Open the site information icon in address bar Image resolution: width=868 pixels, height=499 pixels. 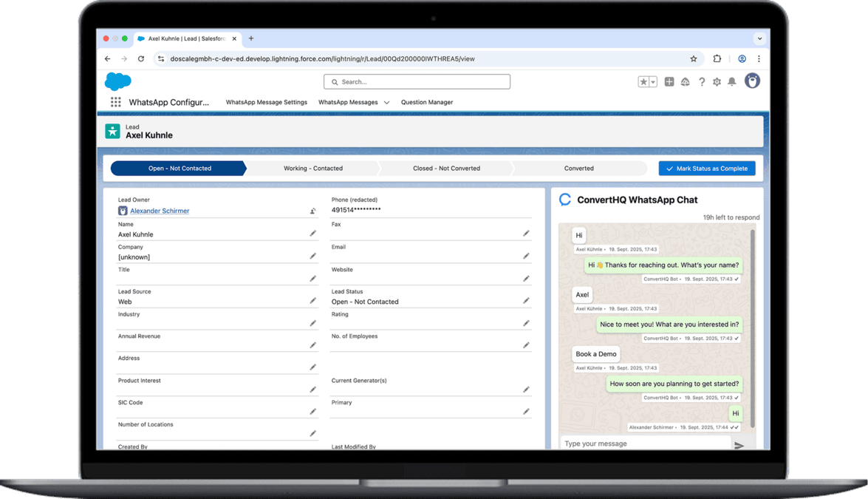160,58
